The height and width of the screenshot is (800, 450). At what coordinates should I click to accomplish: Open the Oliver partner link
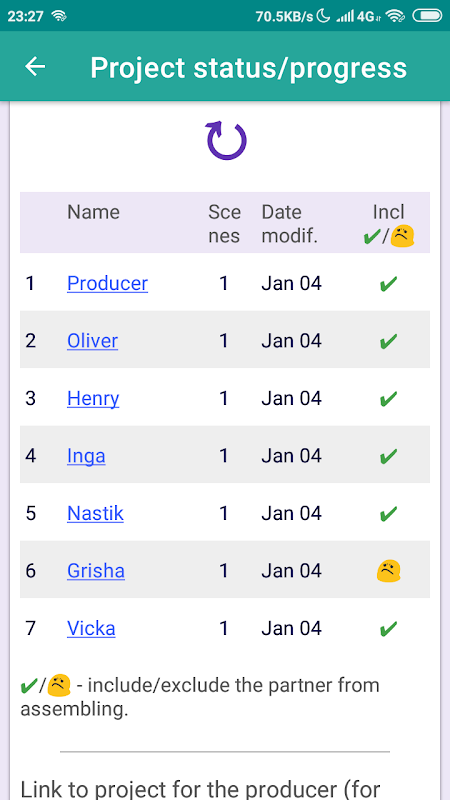tap(92, 341)
